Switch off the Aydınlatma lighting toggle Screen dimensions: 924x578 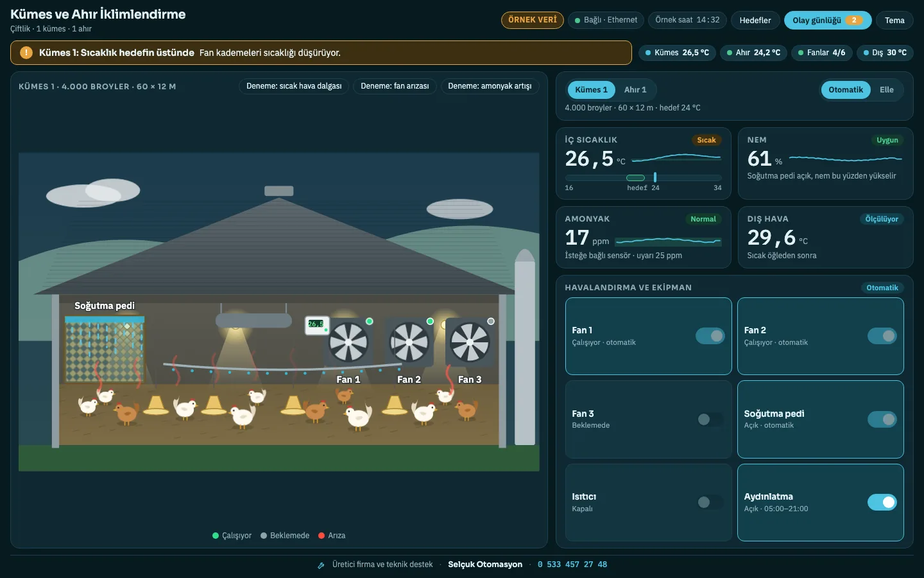coord(882,502)
